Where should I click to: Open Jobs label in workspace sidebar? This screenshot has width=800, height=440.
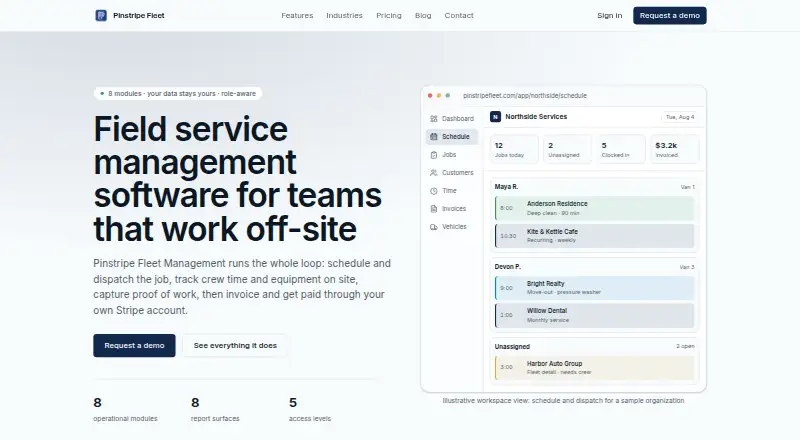coord(449,155)
